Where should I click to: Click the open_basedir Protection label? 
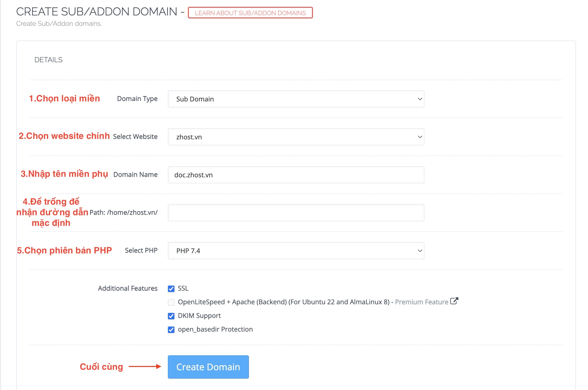215,329
